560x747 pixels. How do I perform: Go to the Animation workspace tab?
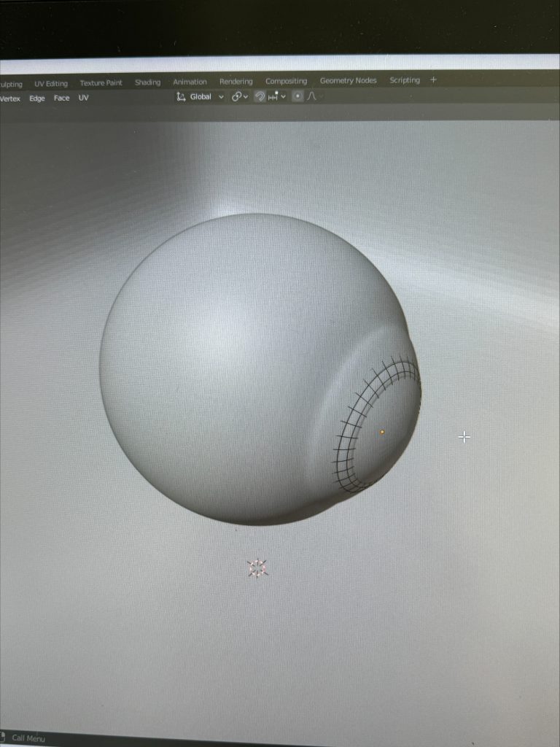coord(190,82)
